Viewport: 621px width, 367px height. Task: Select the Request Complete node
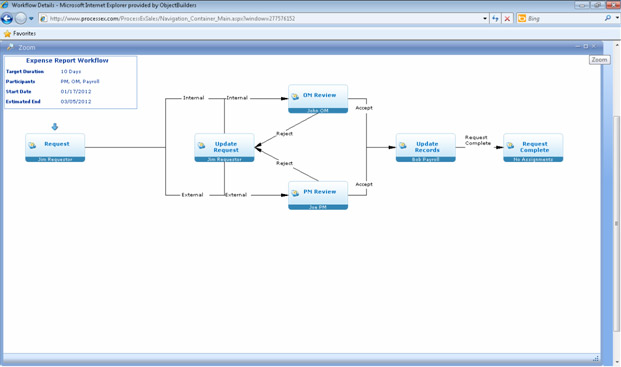[x=533, y=148]
